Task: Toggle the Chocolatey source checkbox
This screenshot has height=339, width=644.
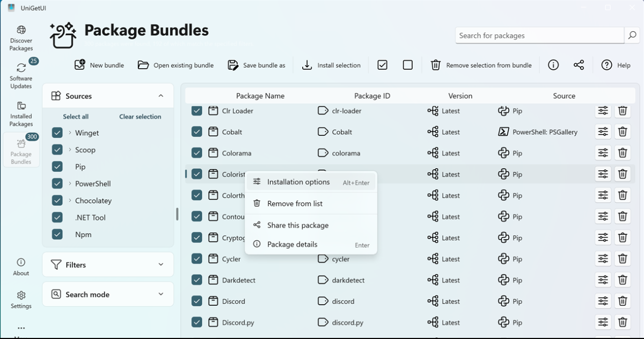Action: point(57,200)
